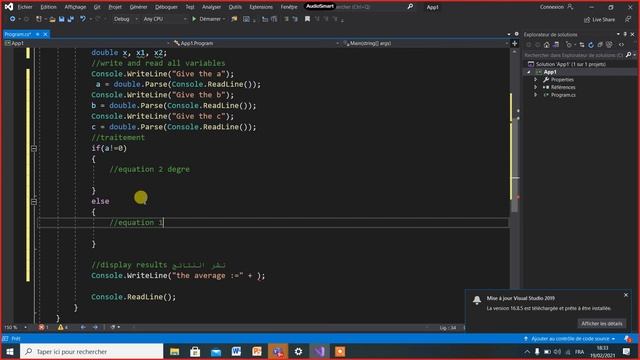This screenshot has height=360, width=640.
Task: Click the Solution Explorer pending changes filter icon
Action: [569, 45]
